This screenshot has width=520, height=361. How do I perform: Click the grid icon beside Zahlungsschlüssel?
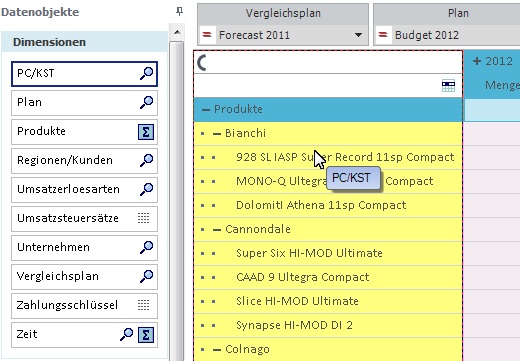point(144,305)
